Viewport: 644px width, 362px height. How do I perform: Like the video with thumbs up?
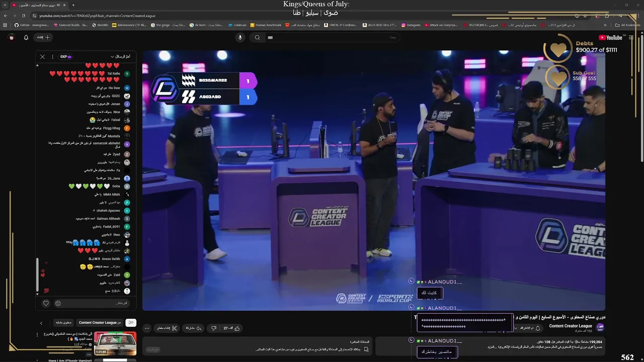pos(232,328)
